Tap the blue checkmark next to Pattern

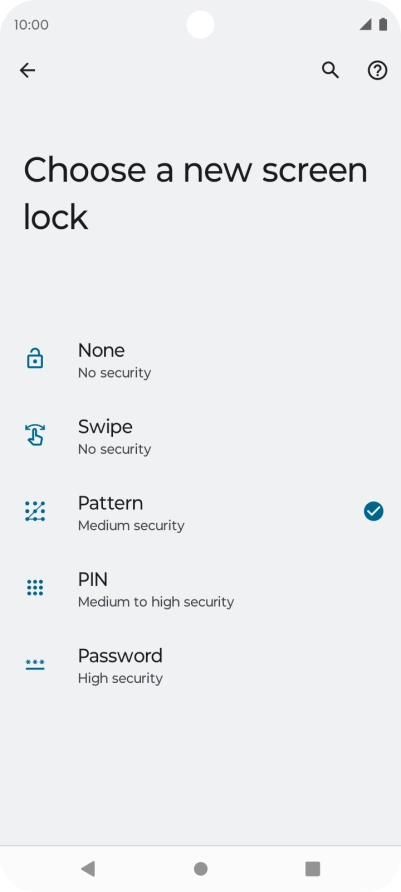click(374, 511)
